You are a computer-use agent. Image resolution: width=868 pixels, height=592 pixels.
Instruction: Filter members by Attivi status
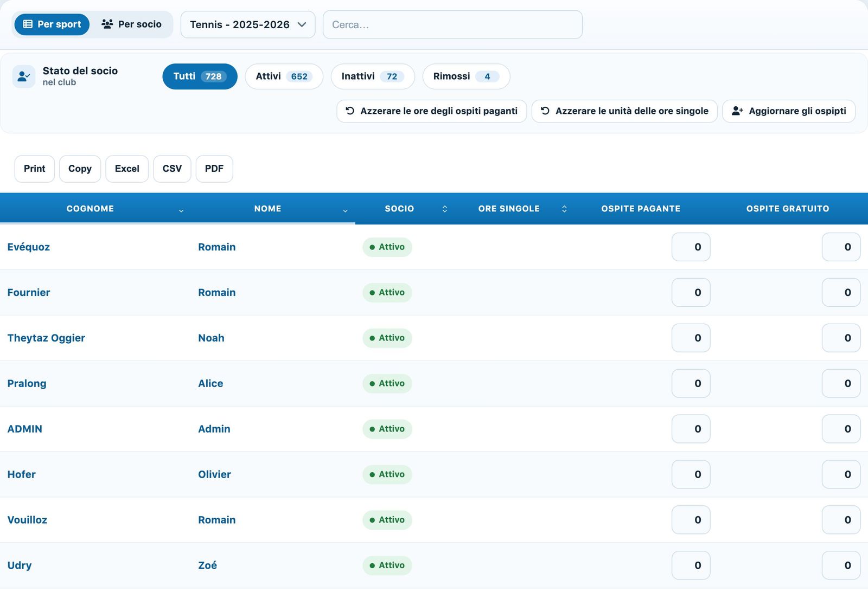284,76
